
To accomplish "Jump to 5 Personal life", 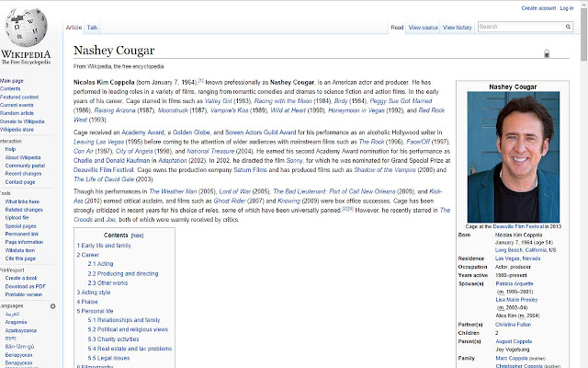I will 95,311.
